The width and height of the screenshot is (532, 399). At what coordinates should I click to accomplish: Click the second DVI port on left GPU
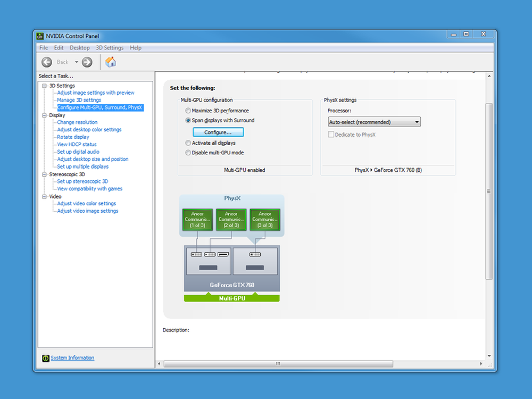pyautogui.click(x=210, y=254)
